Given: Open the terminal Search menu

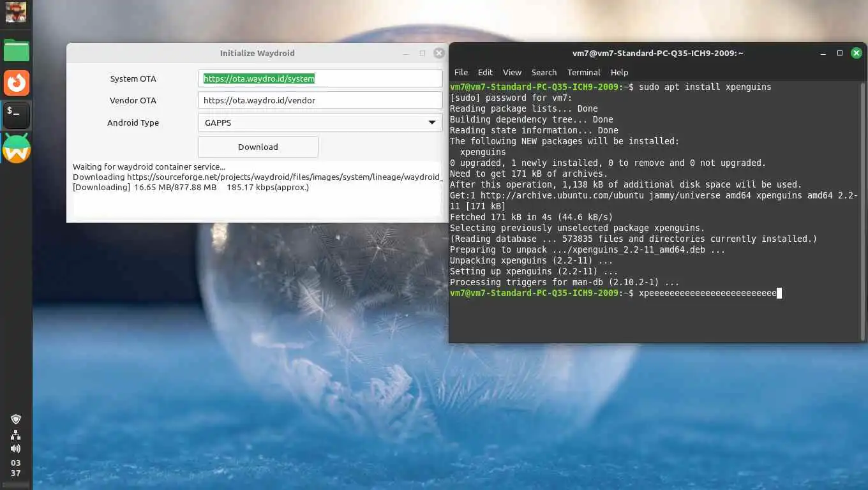Looking at the screenshot, I should 544,72.
